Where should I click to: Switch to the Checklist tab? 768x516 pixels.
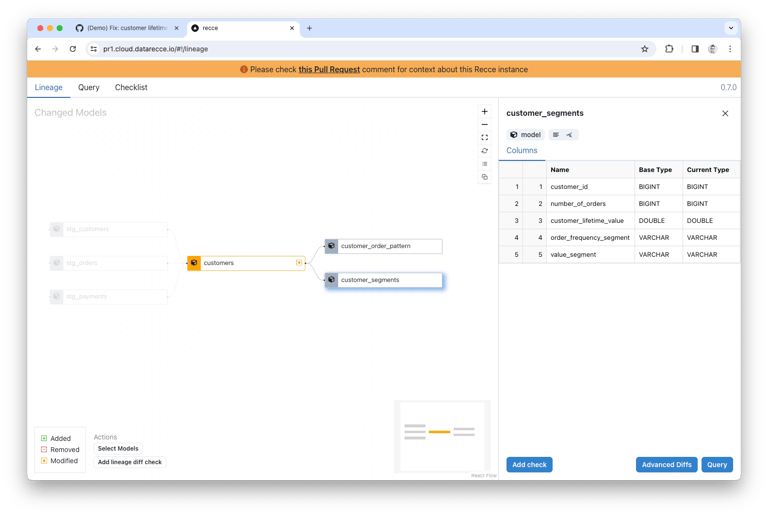(x=131, y=88)
